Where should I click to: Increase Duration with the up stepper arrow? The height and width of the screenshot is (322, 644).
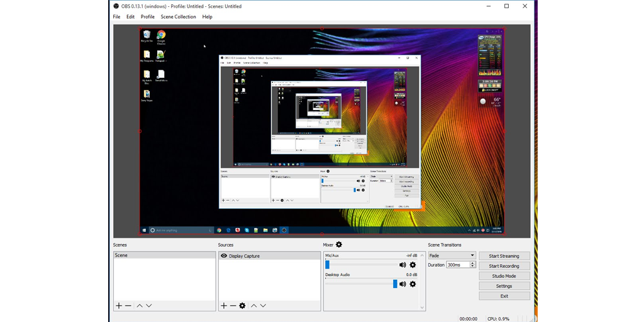click(x=472, y=264)
